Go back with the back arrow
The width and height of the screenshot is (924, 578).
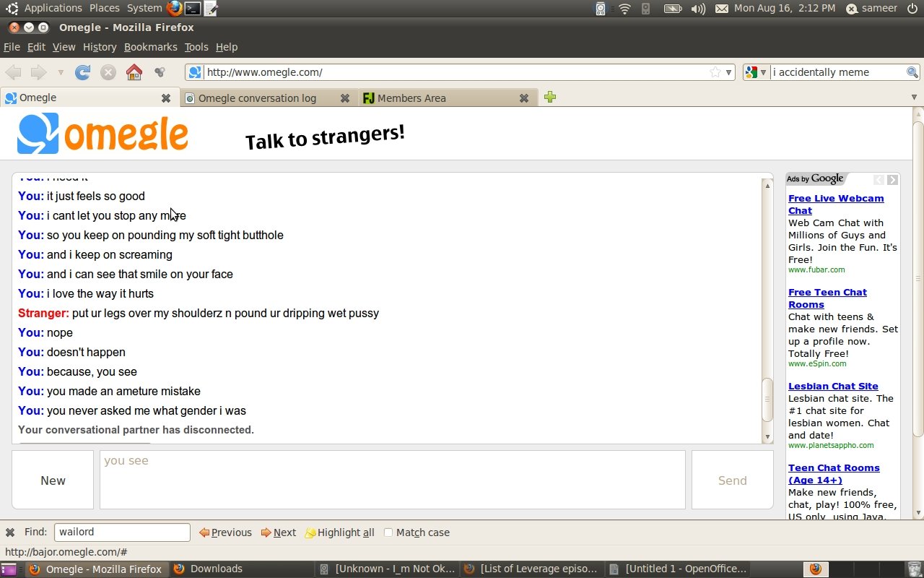13,72
